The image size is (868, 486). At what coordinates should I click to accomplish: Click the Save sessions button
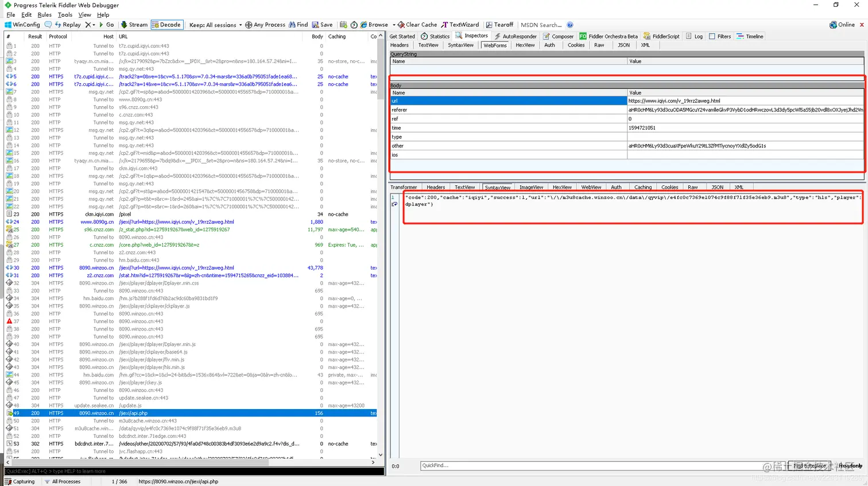[322, 25]
